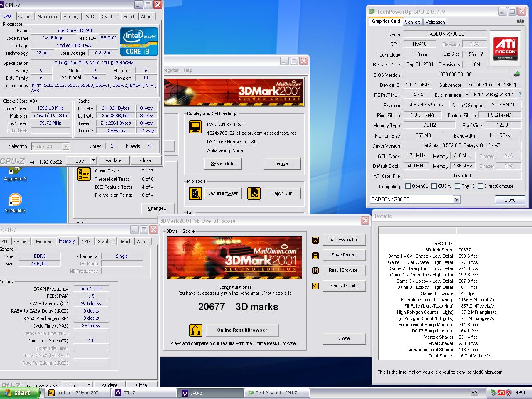Viewport: 532px width, 399px height.
Task: Click the Save Project floppy disk icon
Action: point(315,255)
